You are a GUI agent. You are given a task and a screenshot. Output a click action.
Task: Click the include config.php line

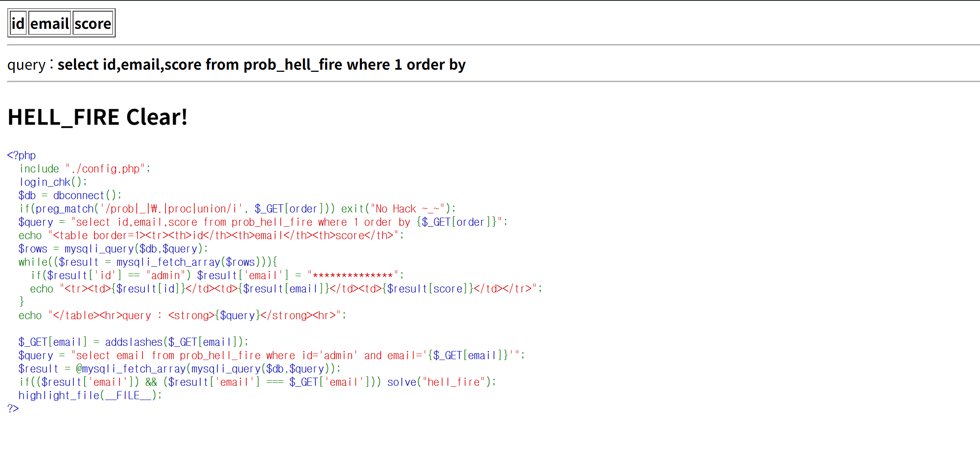tap(85, 169)
